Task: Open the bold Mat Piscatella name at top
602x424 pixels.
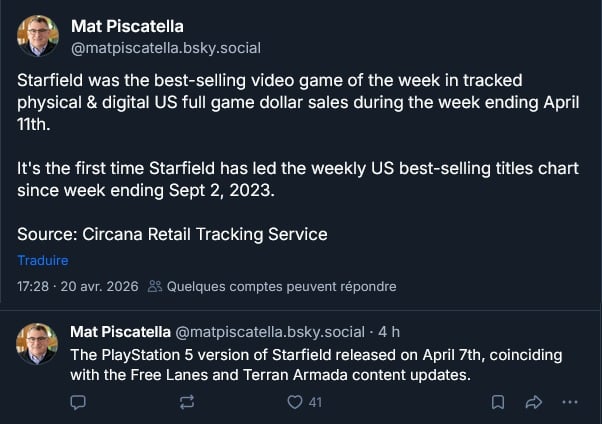Action: 127,26
